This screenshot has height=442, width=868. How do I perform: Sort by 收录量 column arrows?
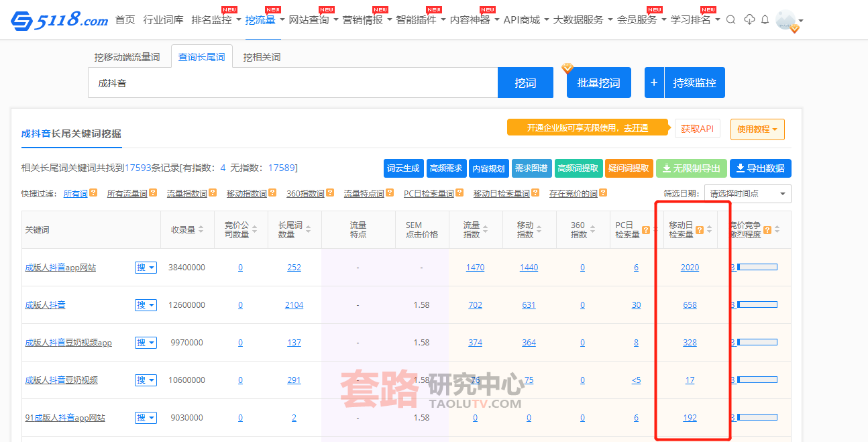point(201,230)
